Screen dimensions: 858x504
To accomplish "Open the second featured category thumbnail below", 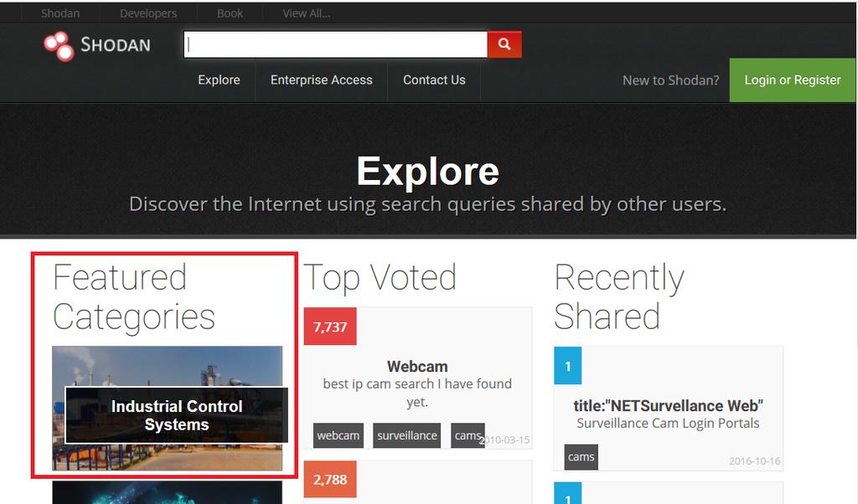I will click(x=168, y=492).
